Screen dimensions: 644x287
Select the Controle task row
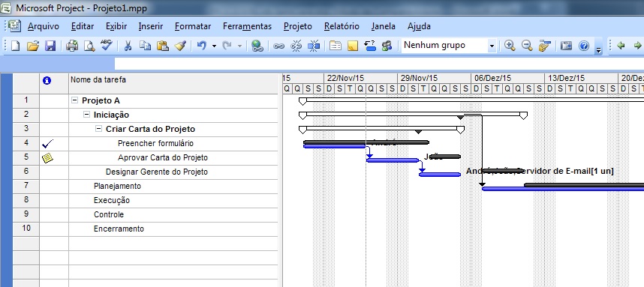109,214
